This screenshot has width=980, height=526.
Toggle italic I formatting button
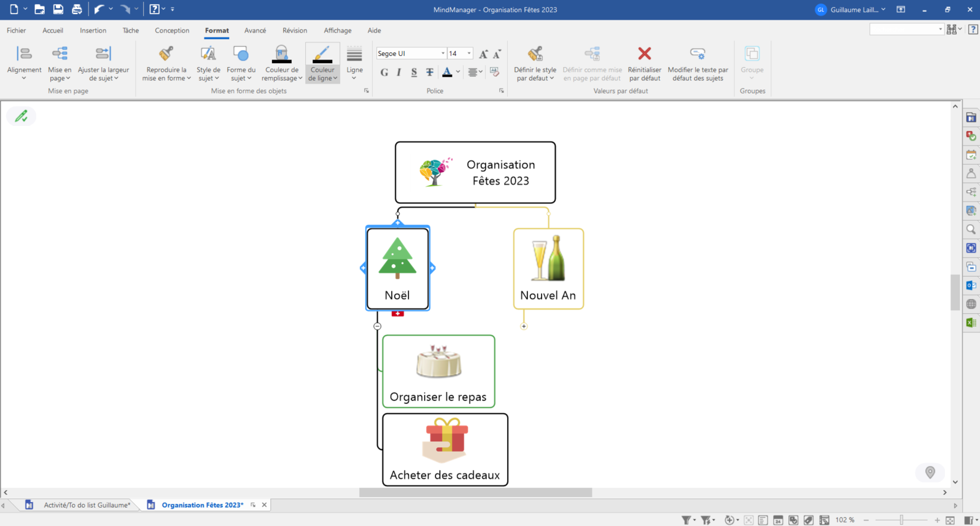(x=399, y=73)
